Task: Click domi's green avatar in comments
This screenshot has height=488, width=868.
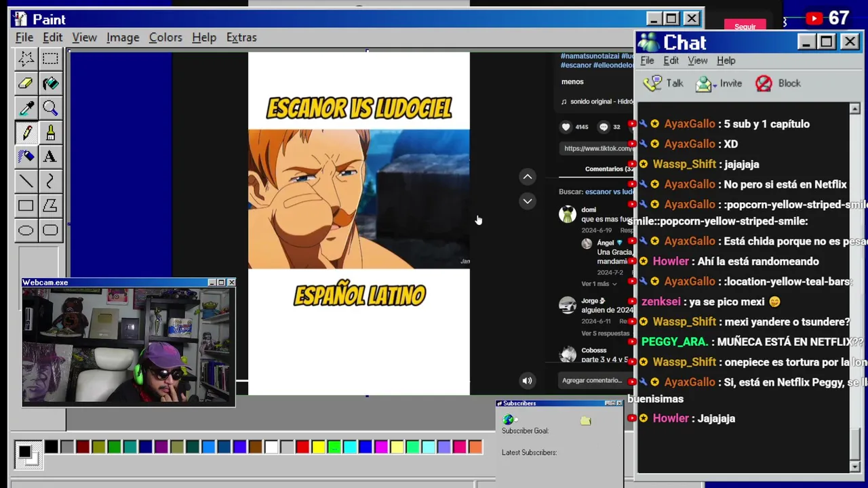Action: [567, 214]
